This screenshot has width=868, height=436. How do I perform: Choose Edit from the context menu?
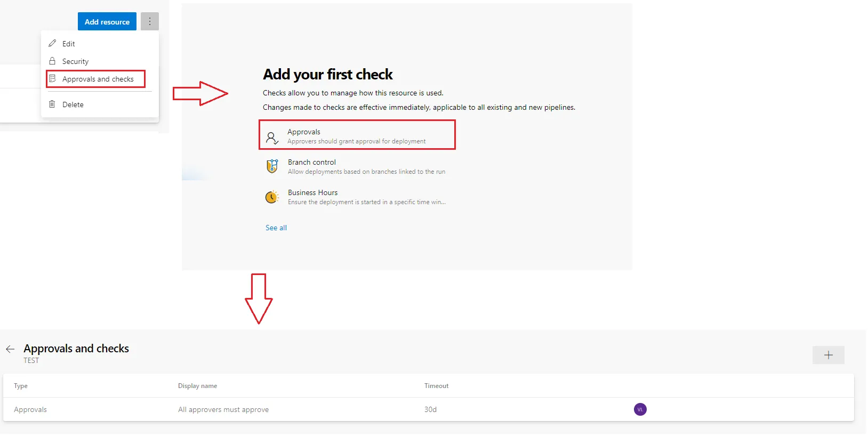click(69, 44)
